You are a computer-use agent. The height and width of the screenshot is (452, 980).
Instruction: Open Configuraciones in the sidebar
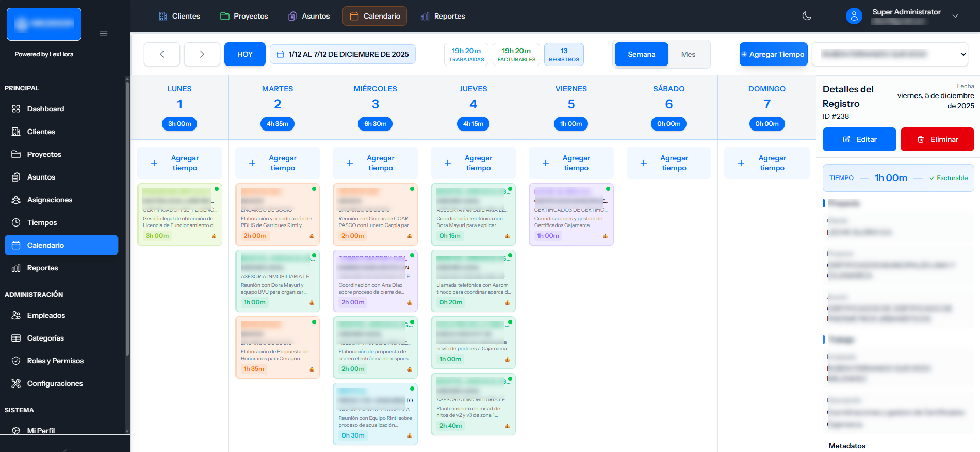pos(55,383)
